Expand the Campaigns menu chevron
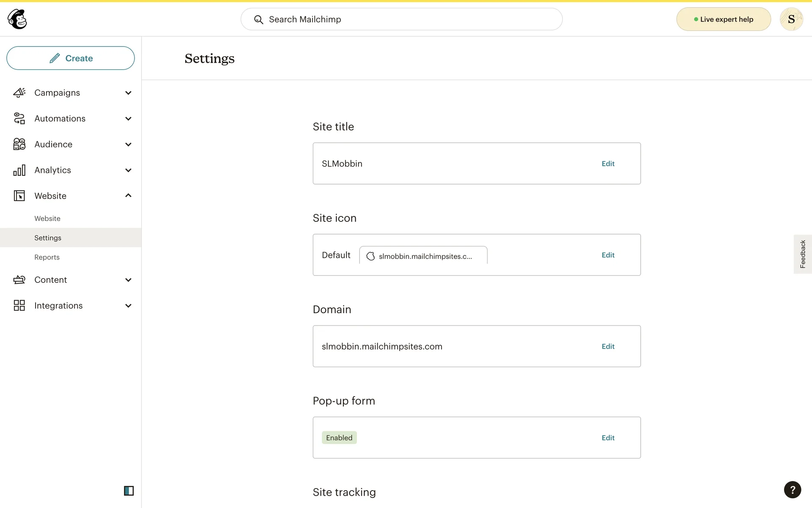This screenshot has width=812, height=508. 128,93
